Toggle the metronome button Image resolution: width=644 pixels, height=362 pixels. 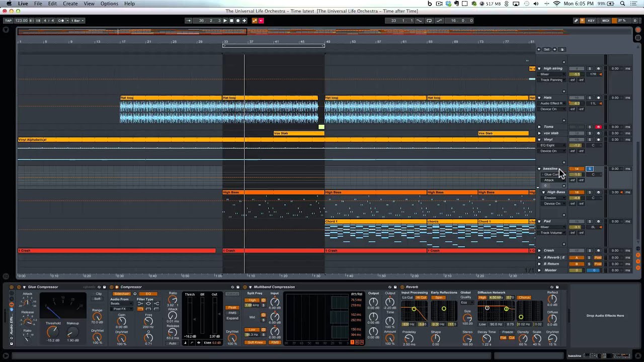click(61, 21)
